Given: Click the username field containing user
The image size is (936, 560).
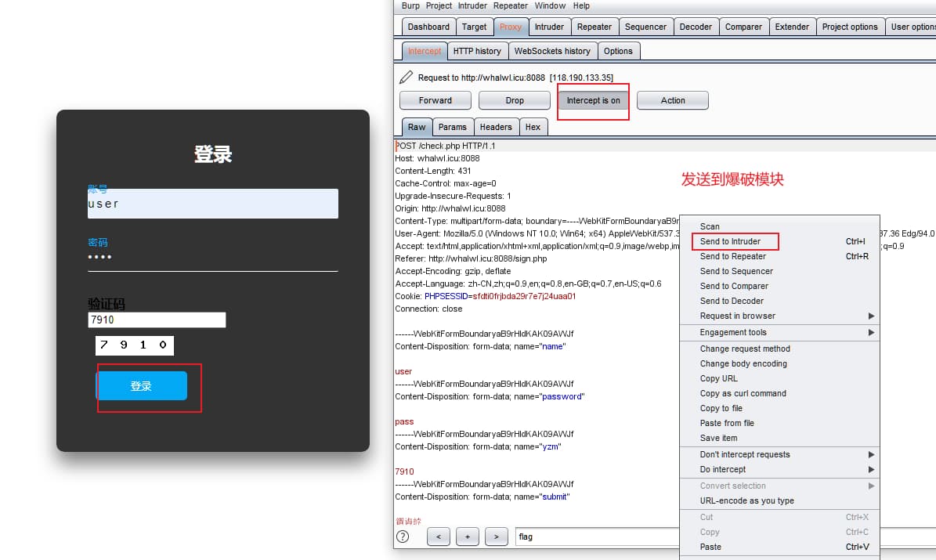Looking at the screenshot, I should click(213, 204).
